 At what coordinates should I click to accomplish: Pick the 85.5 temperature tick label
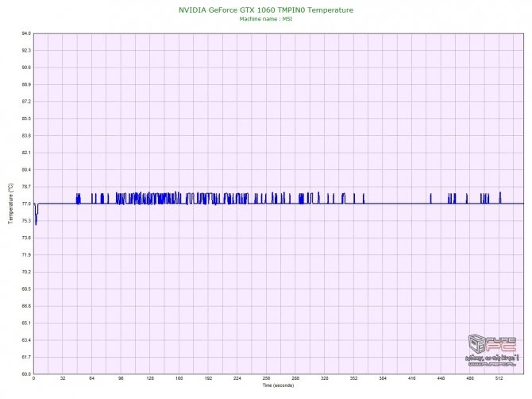tap(26, 118)
